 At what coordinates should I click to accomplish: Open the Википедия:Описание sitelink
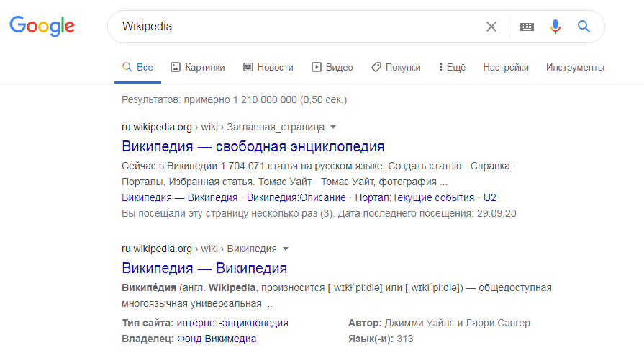(296, 197)
